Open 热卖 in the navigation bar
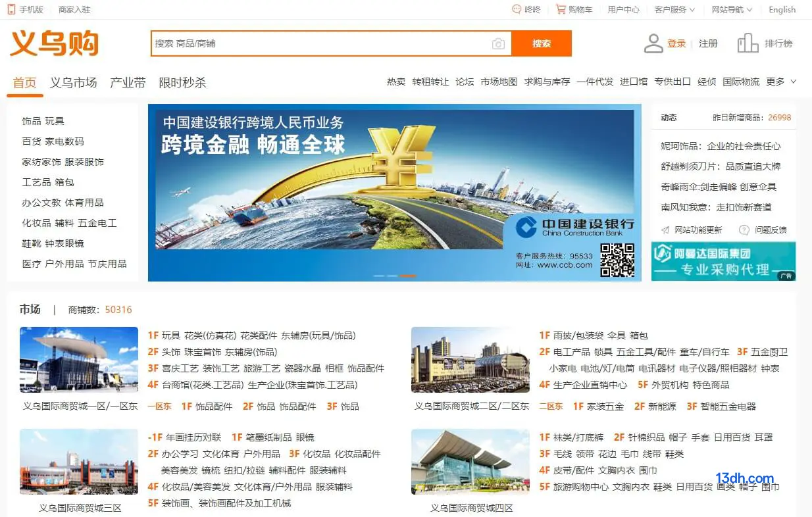This screenshot has height=517, width=812. pos(396,82)
